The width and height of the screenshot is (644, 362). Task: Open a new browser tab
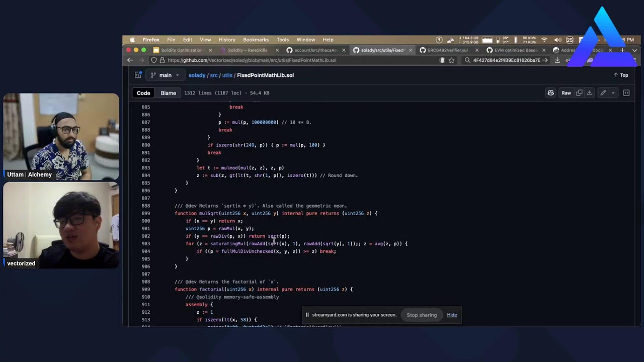pyautogui.click(x=622, y=50)
